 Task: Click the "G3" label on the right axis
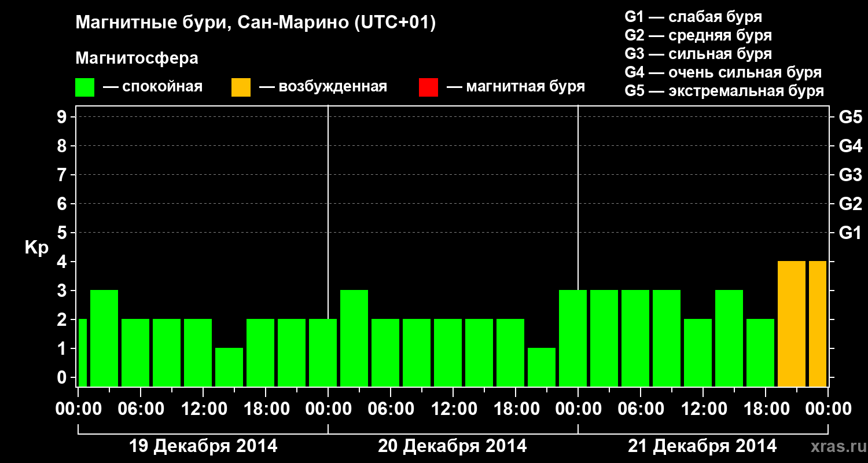[851, 175]
